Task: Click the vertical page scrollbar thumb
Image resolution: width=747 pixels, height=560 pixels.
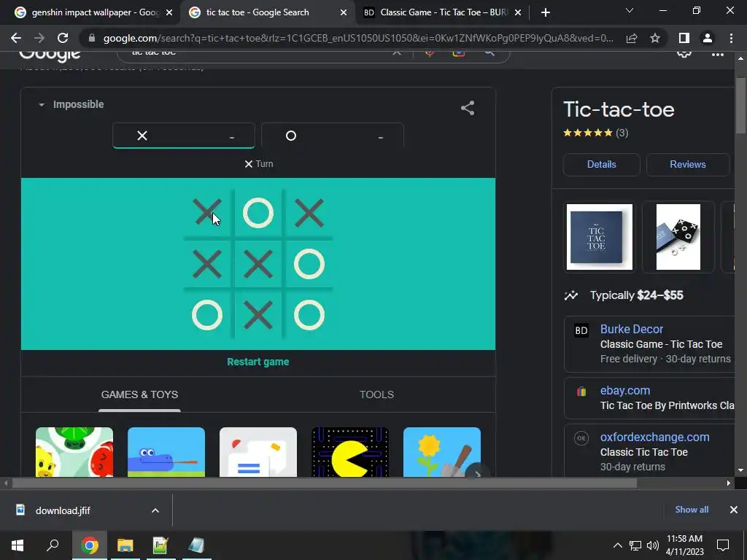Action: click(740, 106)
